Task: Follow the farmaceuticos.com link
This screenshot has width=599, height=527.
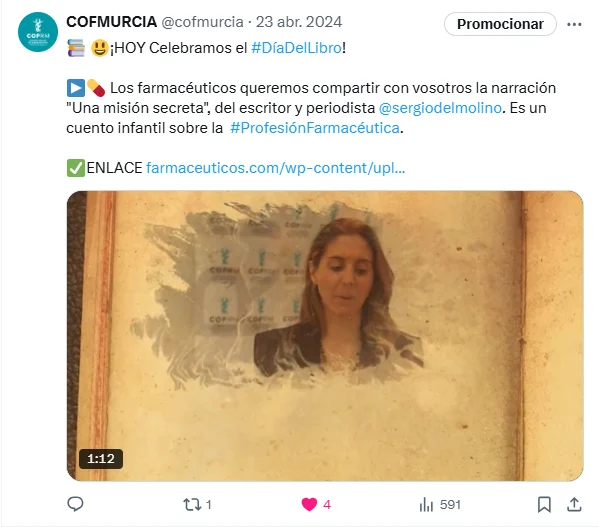Action: pyautogui.click(x=275, y=168)
